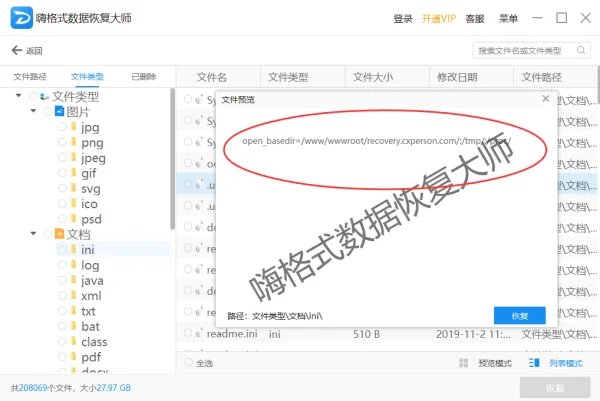The image size is (600, 401).
Task: Click 登录 to sign in
Action: coord(403,18)
